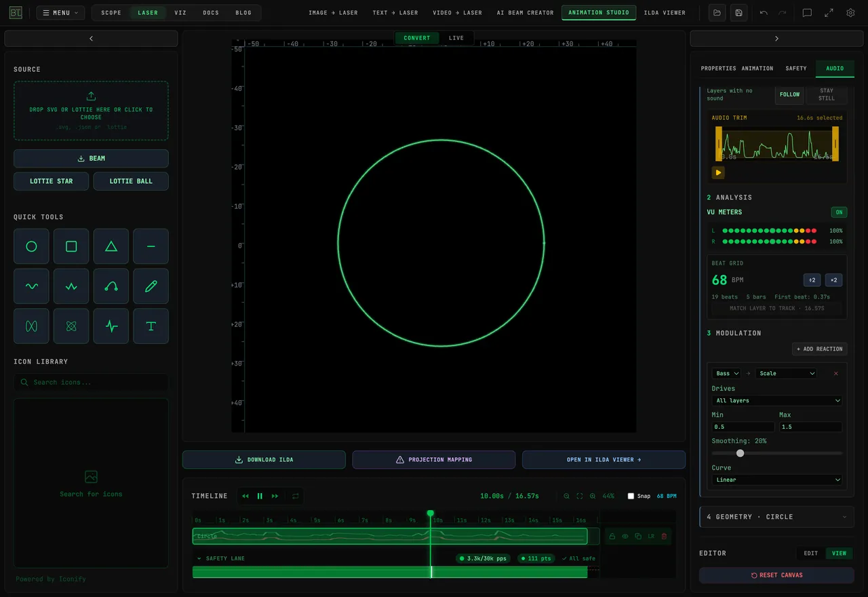Click Download ILDA button
The image size is (868, 597).
point(264,459)
